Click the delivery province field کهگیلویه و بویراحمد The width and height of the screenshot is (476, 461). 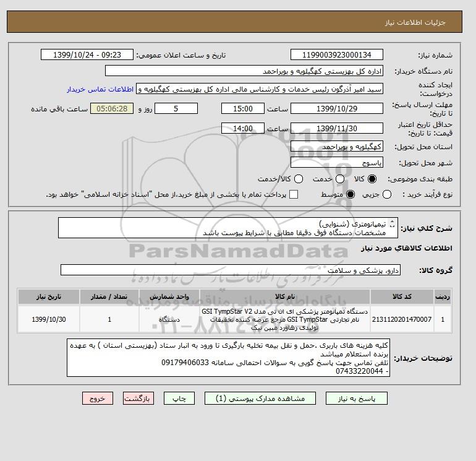point(337,147)
